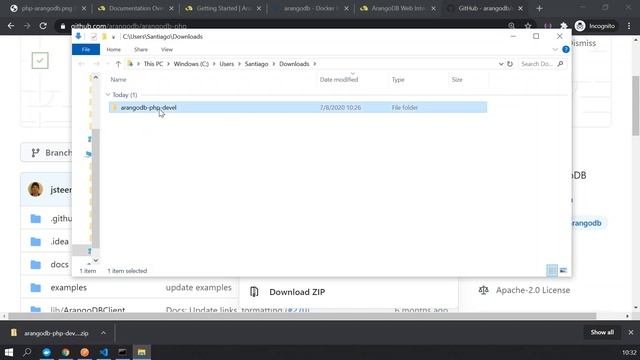Click the Explorer Back arrow
Image resolution: width=640 pixels, height=360 pixels.
(x=81, y=64)
